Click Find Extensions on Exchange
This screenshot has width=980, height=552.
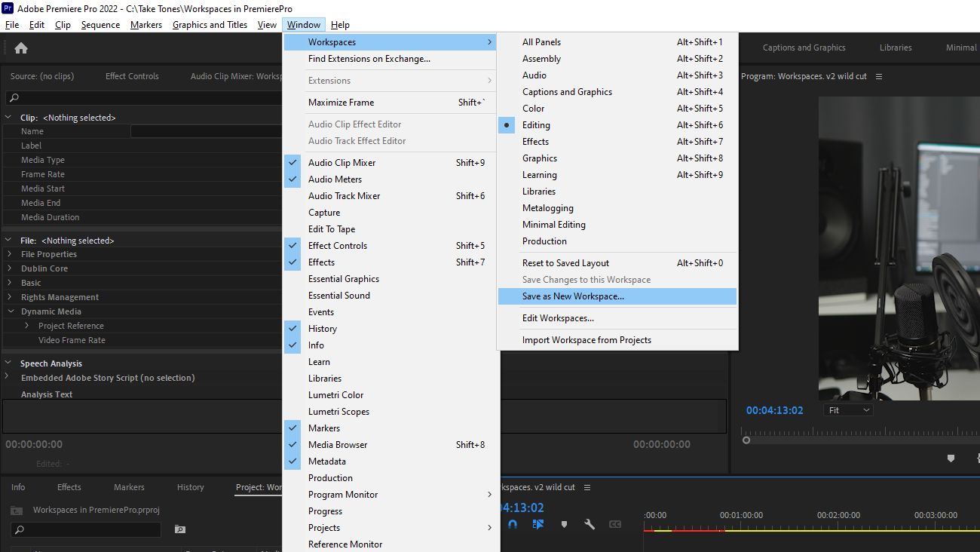tap(390, 59)
